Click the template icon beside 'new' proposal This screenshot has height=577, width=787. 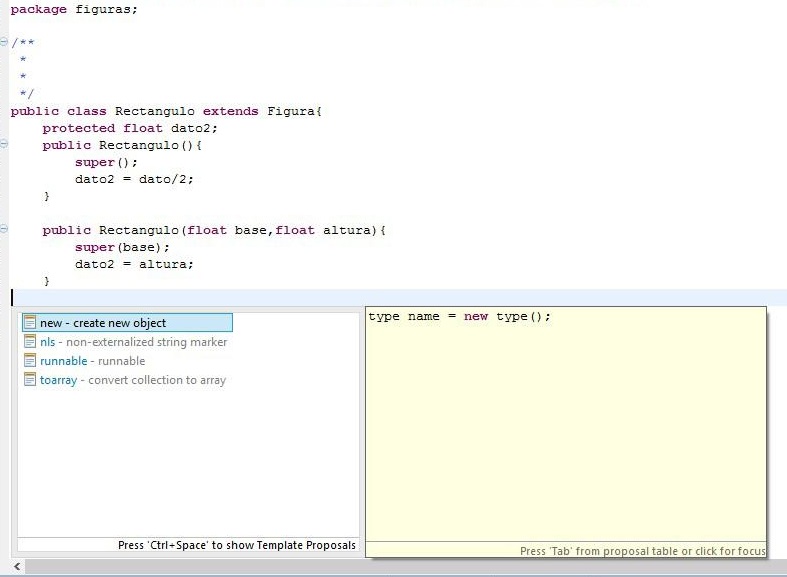[x=30, y=323]
